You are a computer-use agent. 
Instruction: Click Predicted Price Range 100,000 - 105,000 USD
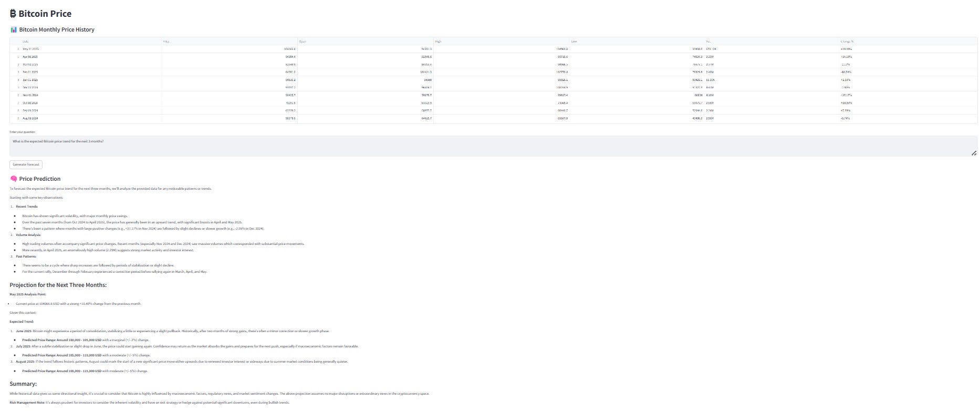point(62,340)
